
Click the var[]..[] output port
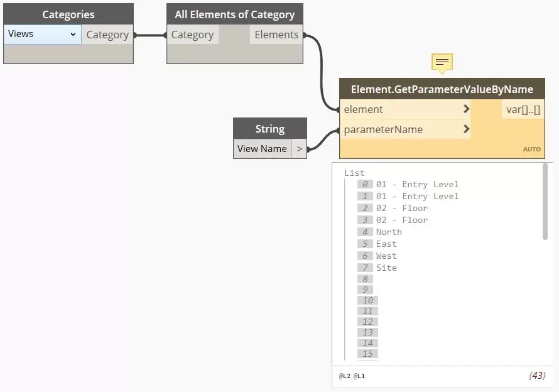coord(523,109)
